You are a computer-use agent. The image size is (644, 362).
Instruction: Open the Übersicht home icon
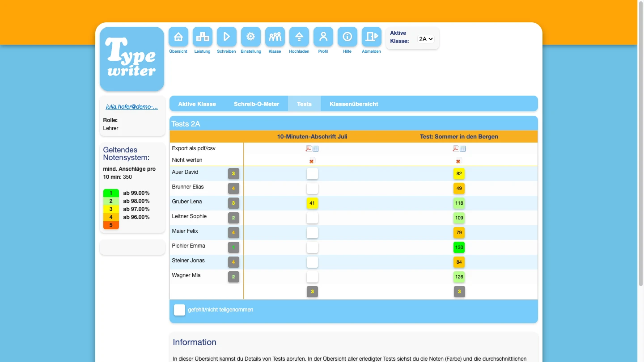[178, 37]
